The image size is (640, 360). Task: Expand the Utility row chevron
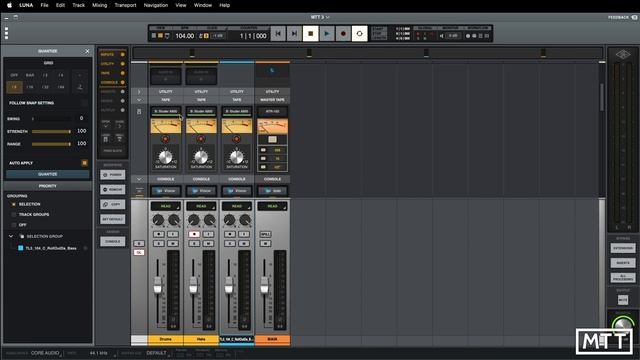point(139,92)
